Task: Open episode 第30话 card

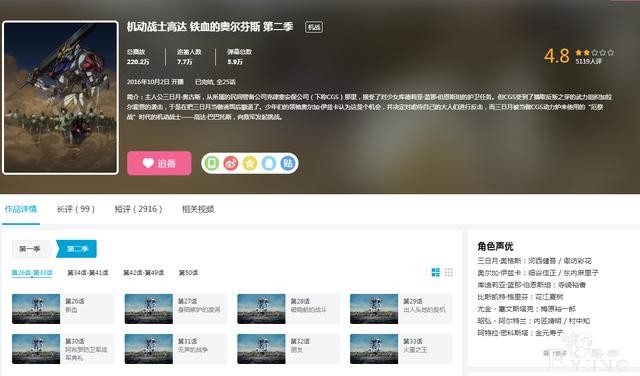Action: tap(63, 349)
